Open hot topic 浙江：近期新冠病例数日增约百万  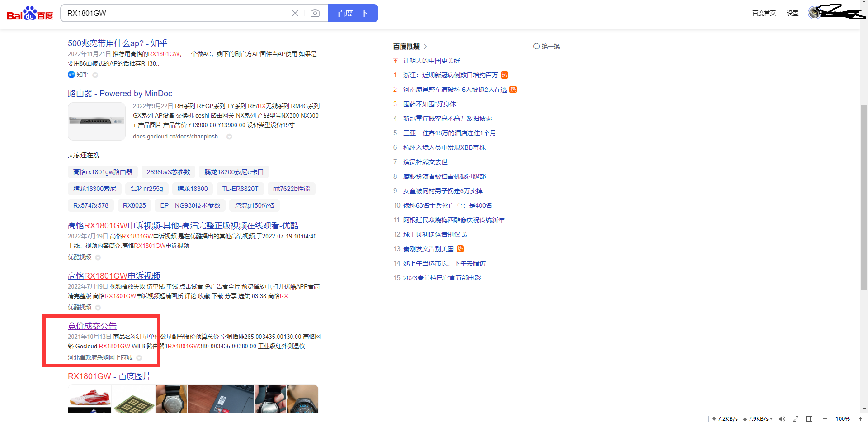pyautogui.click(x=451, y=75)
